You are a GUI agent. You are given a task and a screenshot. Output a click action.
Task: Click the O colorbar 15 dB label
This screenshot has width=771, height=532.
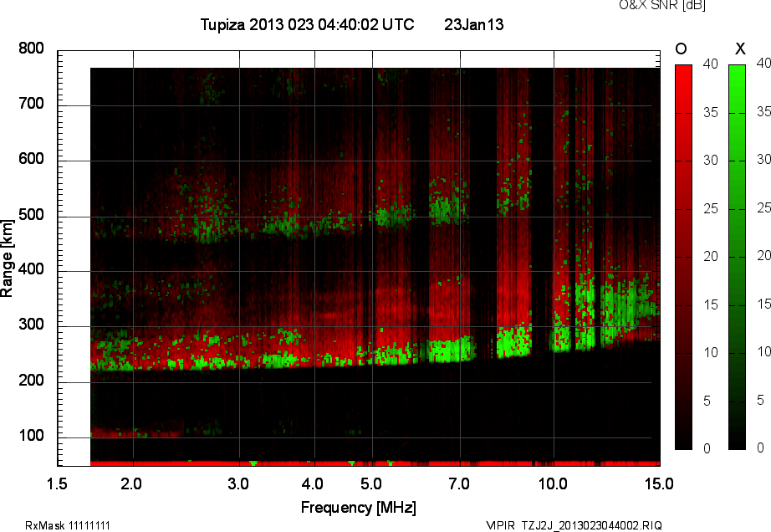tap(711, 304)
